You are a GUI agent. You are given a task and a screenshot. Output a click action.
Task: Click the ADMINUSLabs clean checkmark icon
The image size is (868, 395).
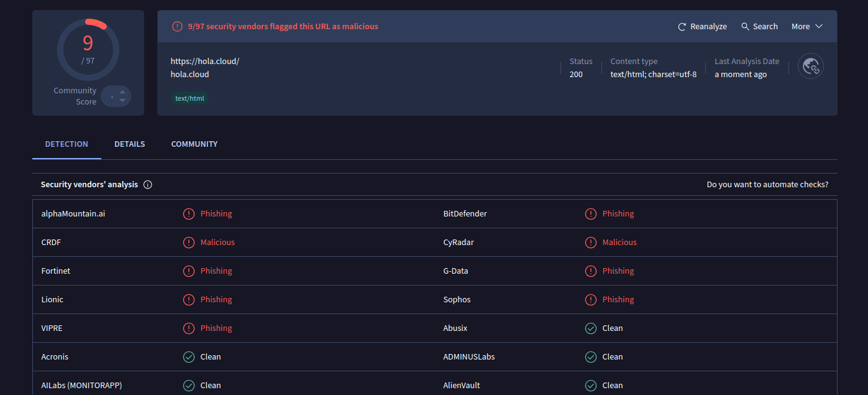pyautogui.click(x=591, y=357)
